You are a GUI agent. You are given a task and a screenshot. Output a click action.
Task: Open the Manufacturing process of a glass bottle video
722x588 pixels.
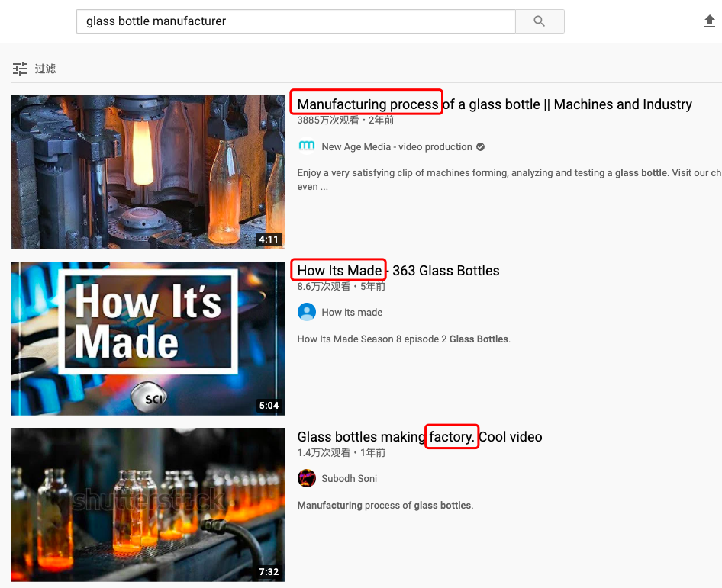pyautogui.click(x=495, y=104)
